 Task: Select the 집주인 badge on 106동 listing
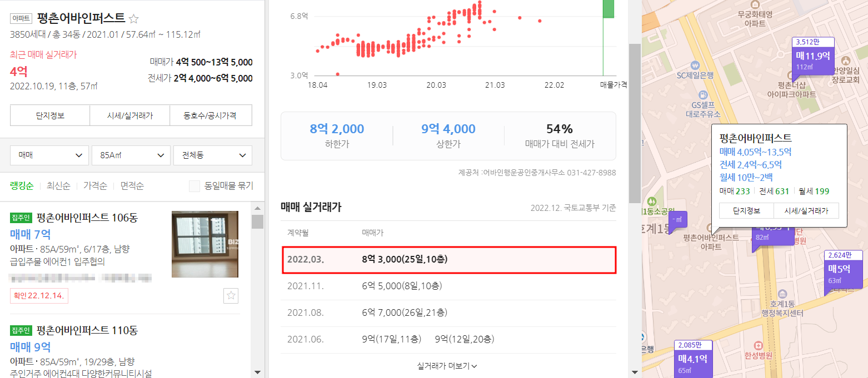pyautogui.click(x=22, y=218)
